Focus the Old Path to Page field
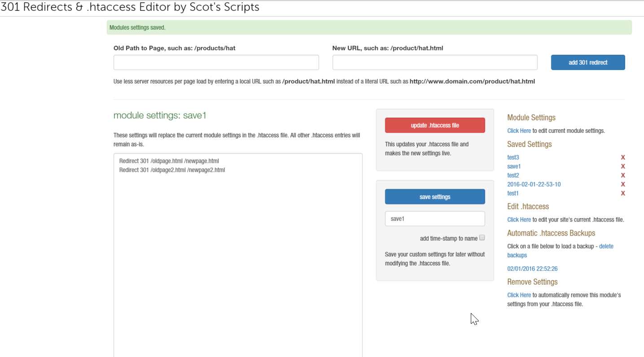Screen dimensions: 644x357 pyautogui.click(x=216, y=62)
